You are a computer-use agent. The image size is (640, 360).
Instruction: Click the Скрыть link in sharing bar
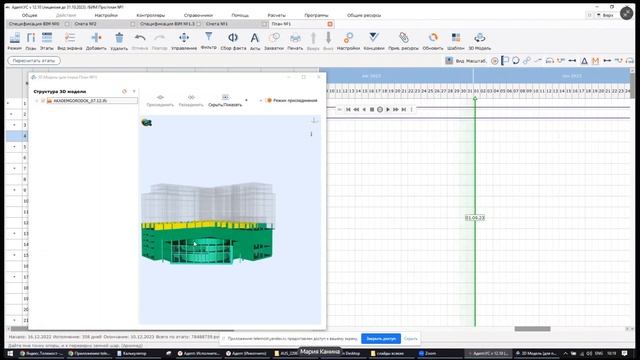tap(411, 338)
